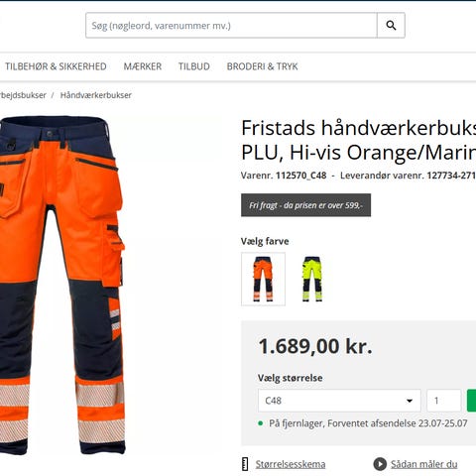This screenshot has height=476, width=476.
Task: Open the TILBEHØR & SIKKERHED menu
Action: pyautogui.click(x=56, y=66)
